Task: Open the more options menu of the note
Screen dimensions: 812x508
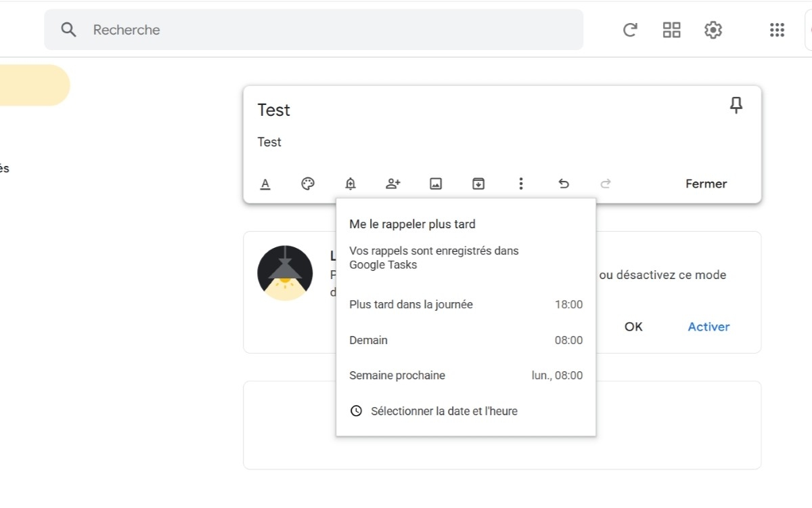Action: coord(521,183)
